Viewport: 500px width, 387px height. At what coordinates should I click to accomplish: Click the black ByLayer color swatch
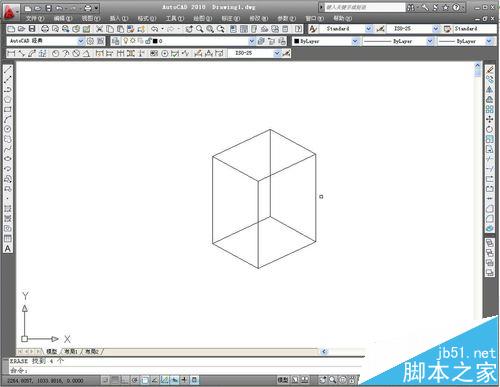coord(296,41)
